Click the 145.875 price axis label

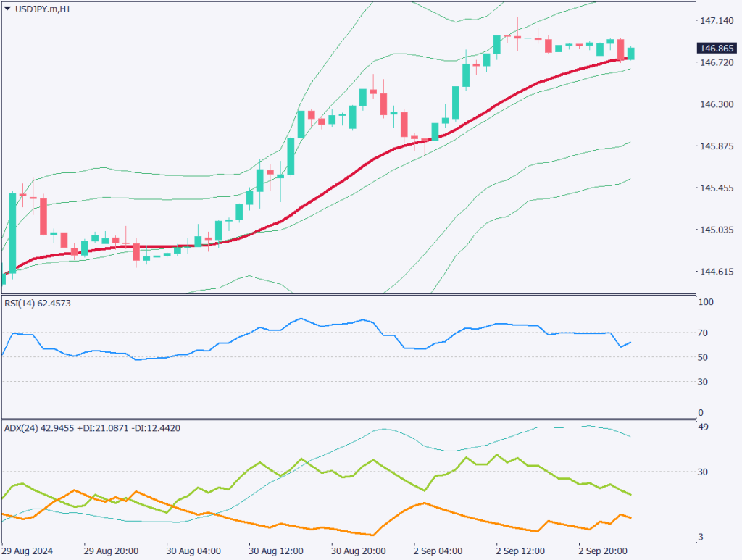pyautogui.click(x=716, y=147)
